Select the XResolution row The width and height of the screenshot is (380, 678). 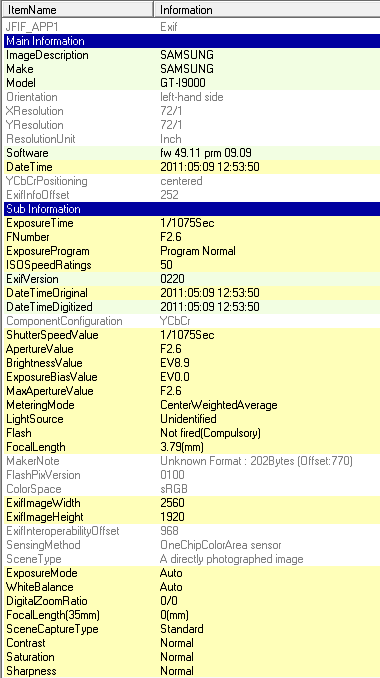192,111
